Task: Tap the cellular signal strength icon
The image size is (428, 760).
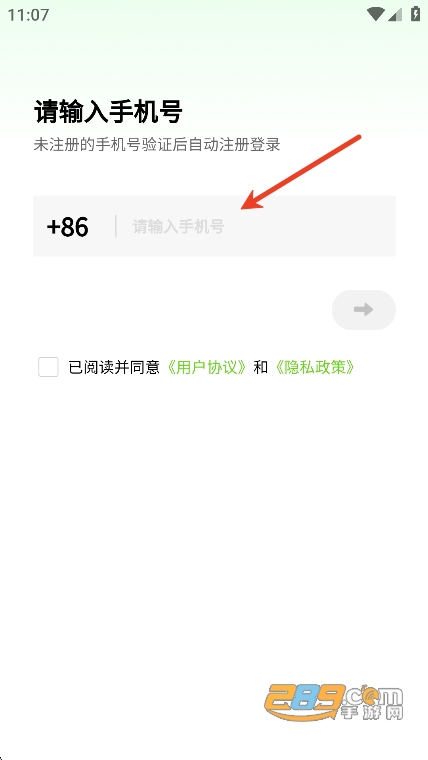Action: coord(395,15)
